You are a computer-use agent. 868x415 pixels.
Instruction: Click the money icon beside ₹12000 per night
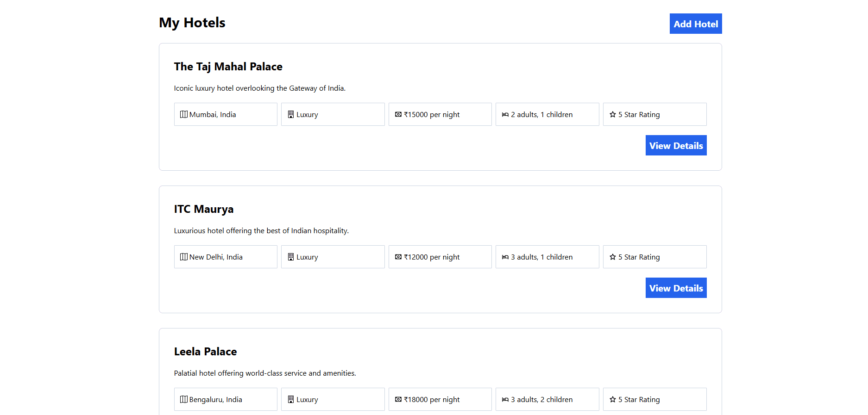[398, 257]
